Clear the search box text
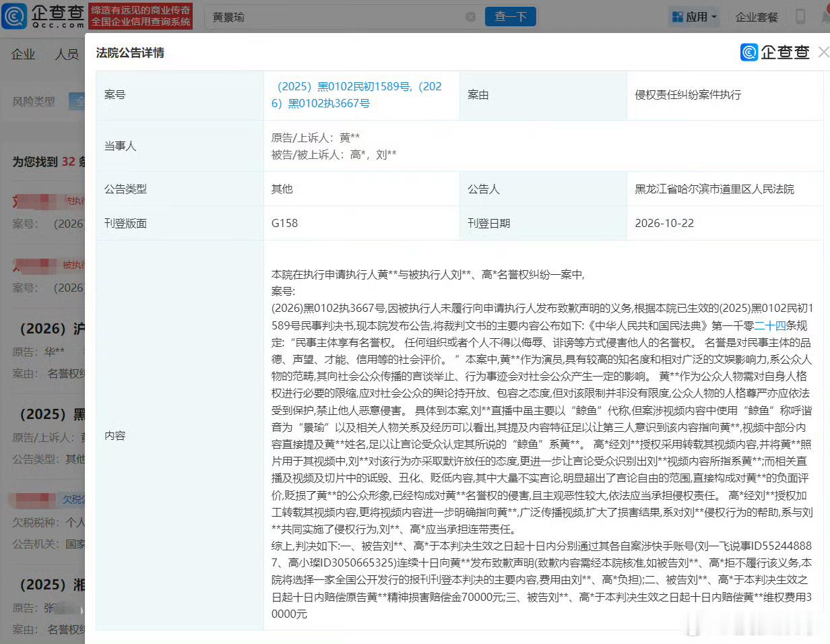830x644 pixels. 470,17
